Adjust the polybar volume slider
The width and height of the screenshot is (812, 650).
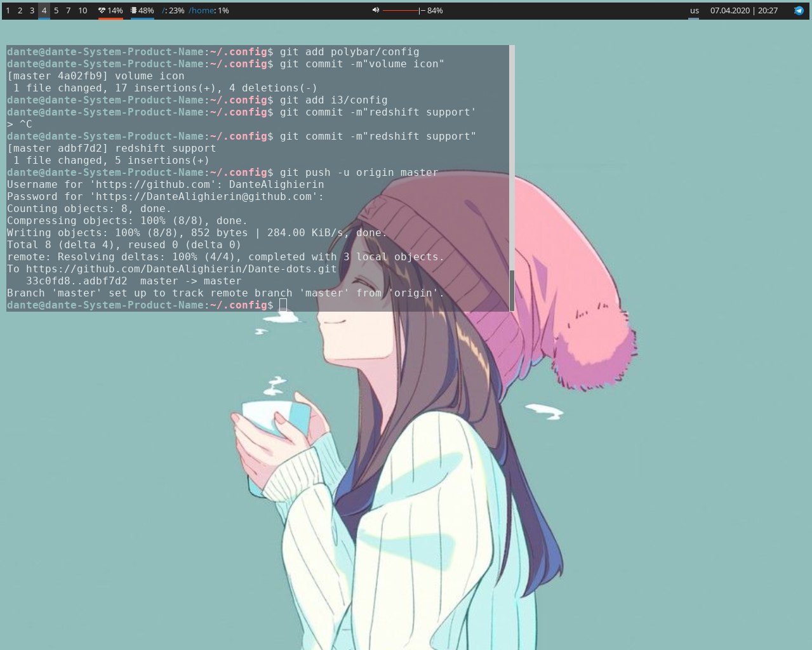(404, 11)
